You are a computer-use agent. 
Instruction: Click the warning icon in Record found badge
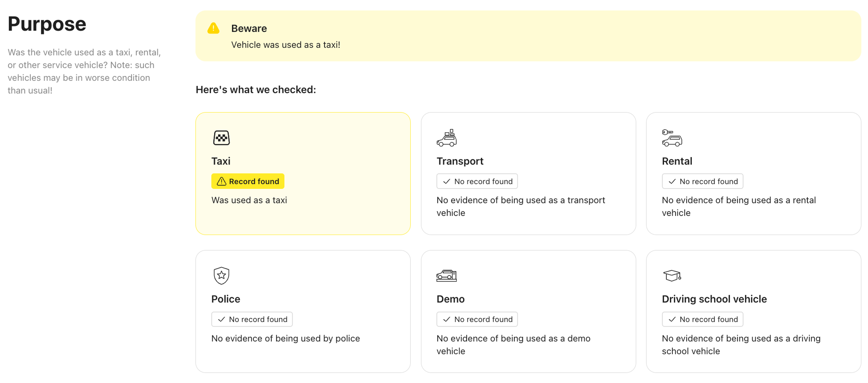(x=221, y=181)
